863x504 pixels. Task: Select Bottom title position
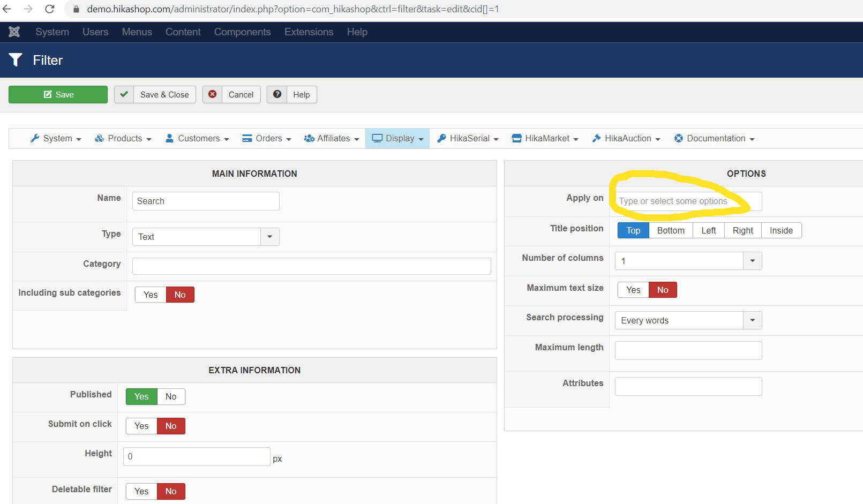pyautogui.click(x=671, y=230)
